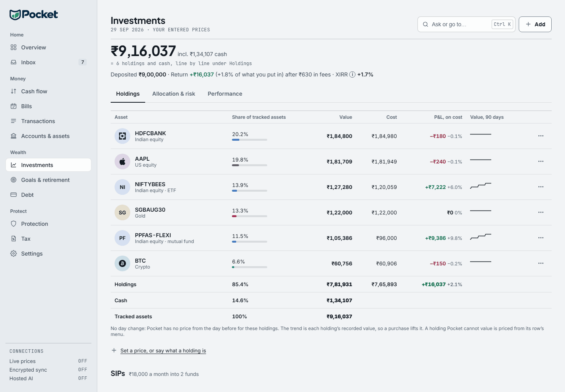Open the Inbox with 7 items
565x392 pixels.
pos(48,62)
